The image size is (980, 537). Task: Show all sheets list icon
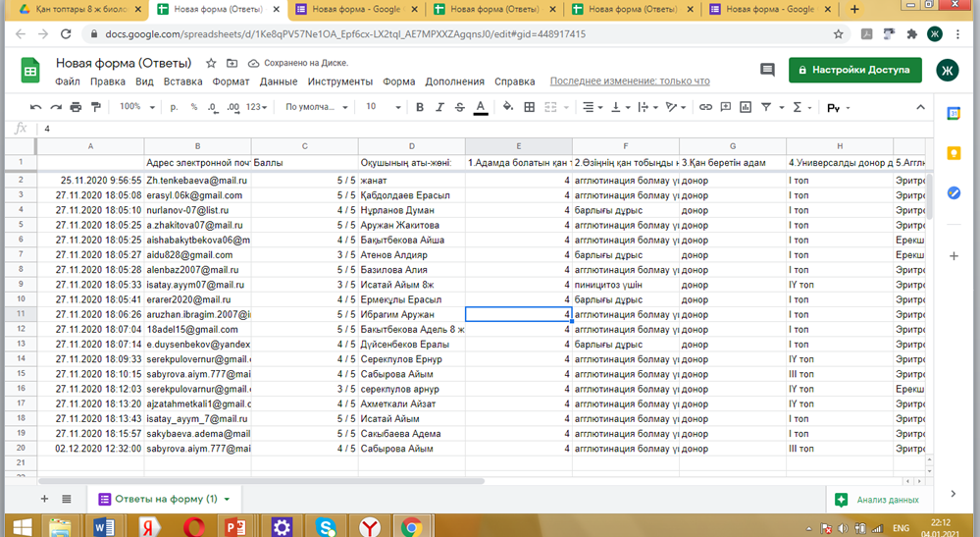tap(67, 499)
